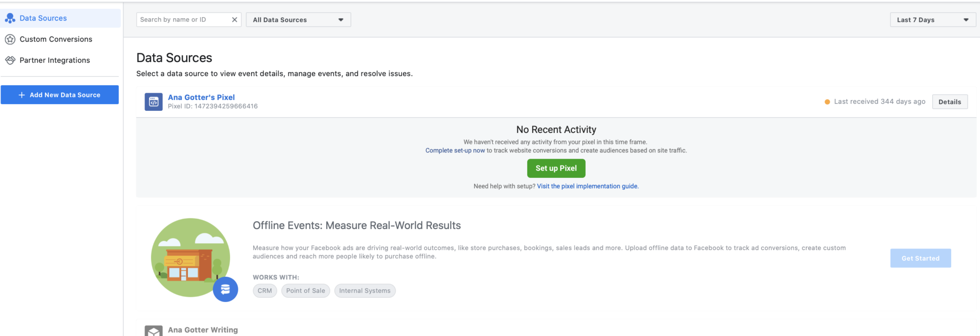This screenshot has width=980, height=336.
Task: Click the Data Sources page heading
Action: (x=174, y=58)
